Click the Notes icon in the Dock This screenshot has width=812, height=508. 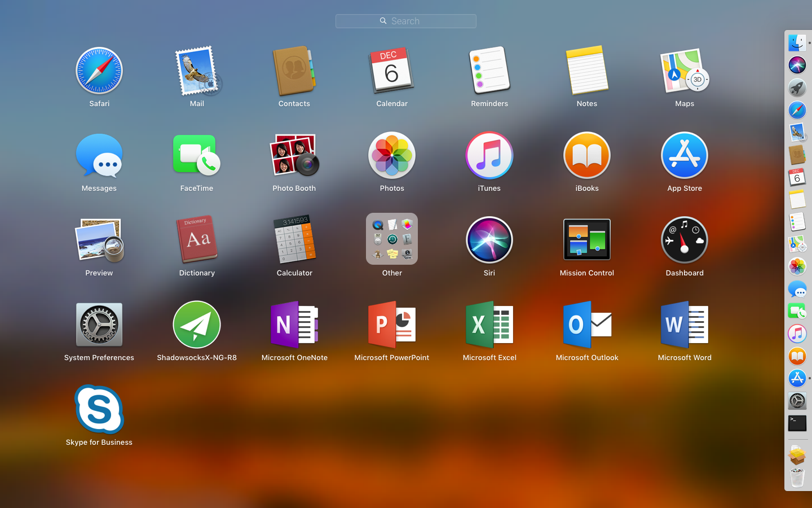click(x=797, y=199)
